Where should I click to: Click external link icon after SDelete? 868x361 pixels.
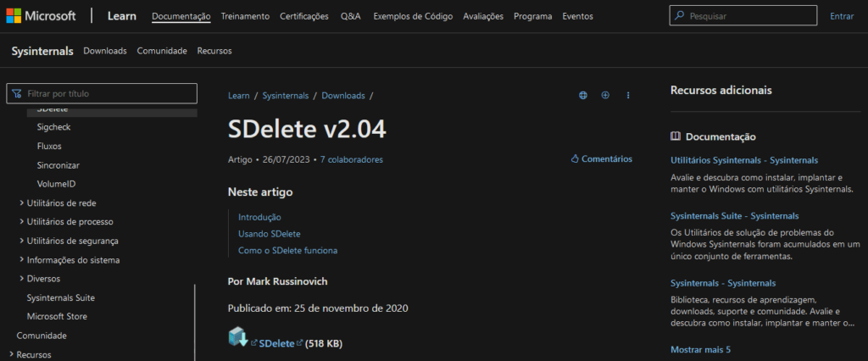tap(299, 343)
